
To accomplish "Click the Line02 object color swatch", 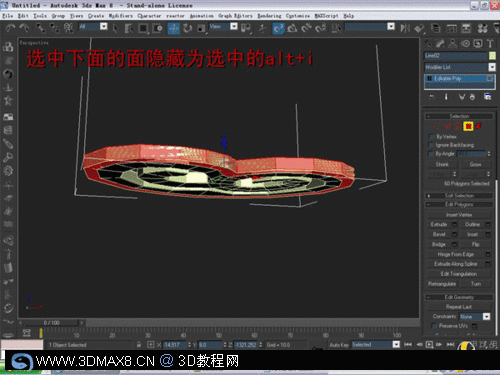I will pos(492,56).
